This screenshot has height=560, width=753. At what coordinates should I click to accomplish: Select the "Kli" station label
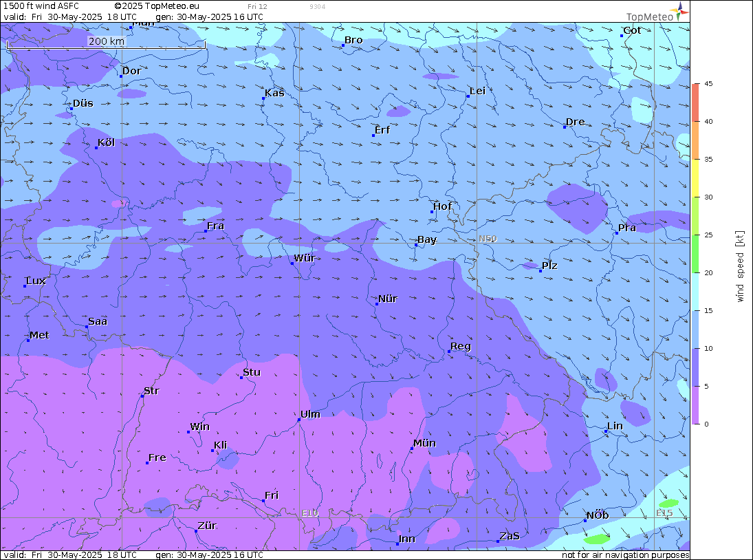(221, 446)
